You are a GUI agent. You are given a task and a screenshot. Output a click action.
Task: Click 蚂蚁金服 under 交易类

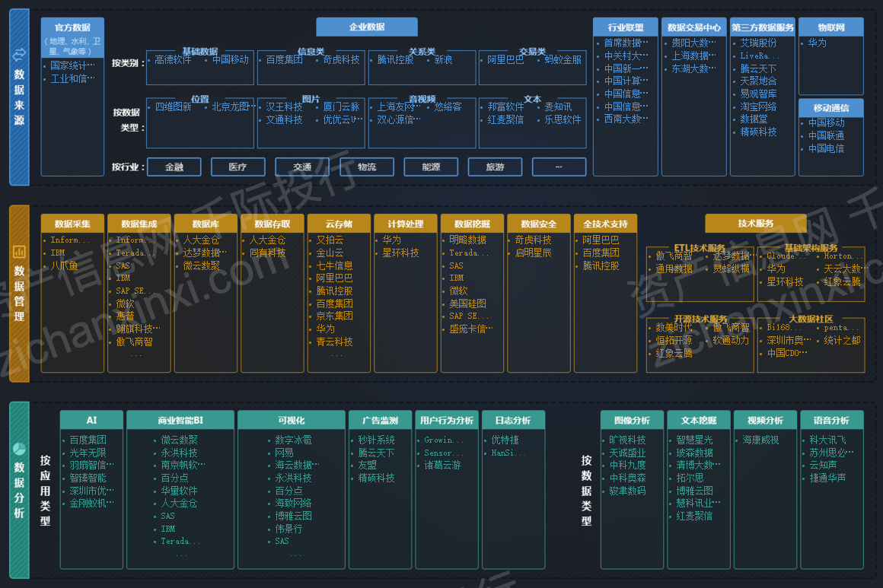click(563, 59)
